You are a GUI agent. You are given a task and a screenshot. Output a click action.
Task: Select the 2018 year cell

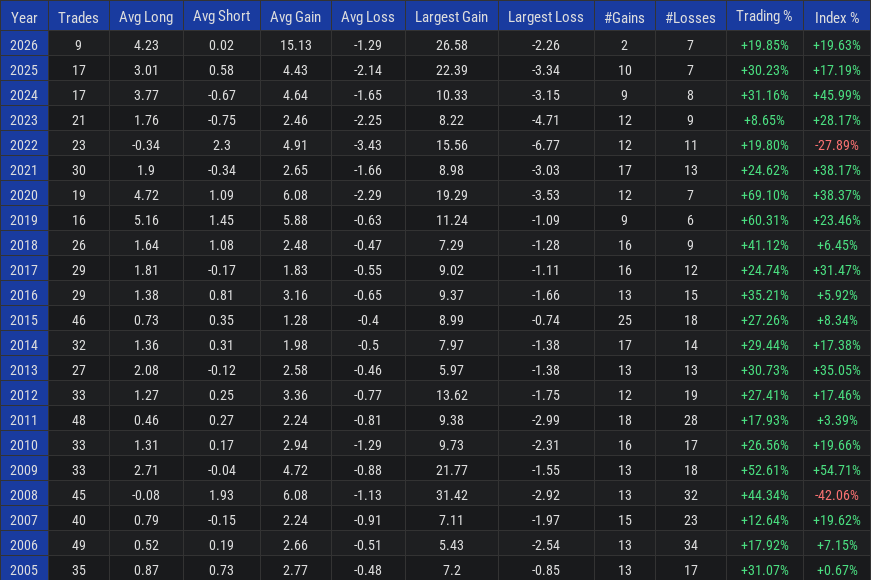point(24,245)
